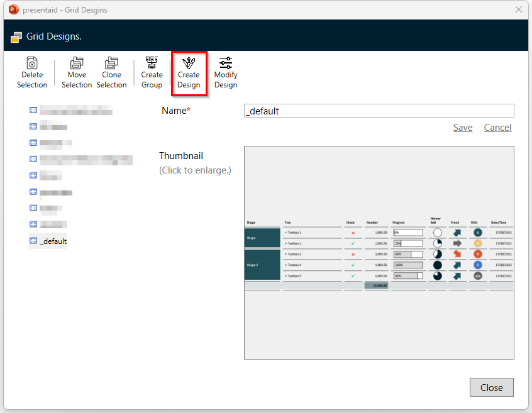
Task: Click the Clone Selection toolbar icon
Action: pos(111,63)
